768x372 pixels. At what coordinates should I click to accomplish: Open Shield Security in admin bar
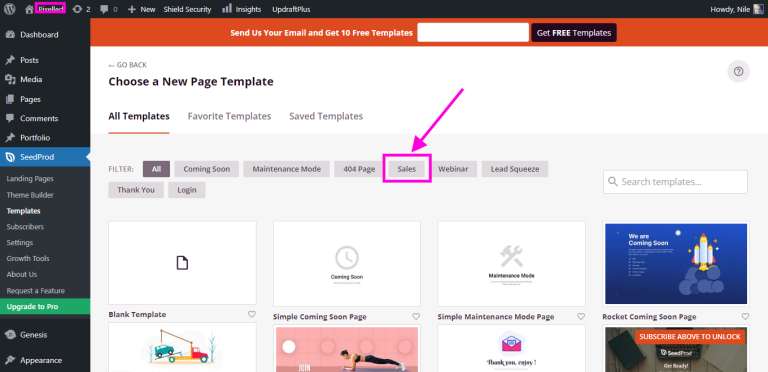(x=187, y=9)
